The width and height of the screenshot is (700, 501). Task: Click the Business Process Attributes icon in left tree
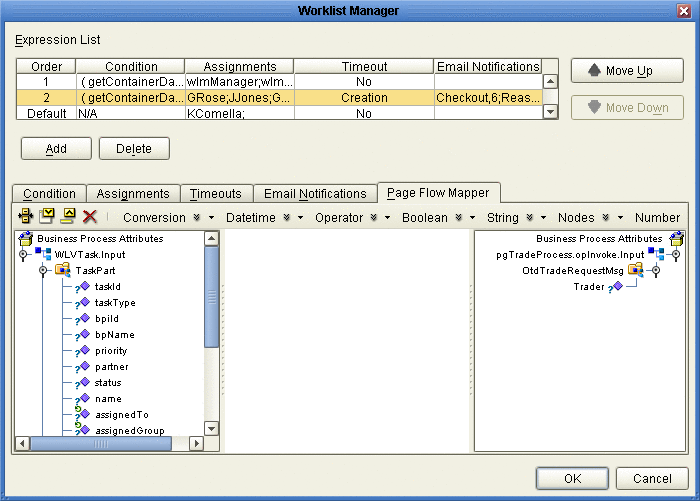point(26,238)
